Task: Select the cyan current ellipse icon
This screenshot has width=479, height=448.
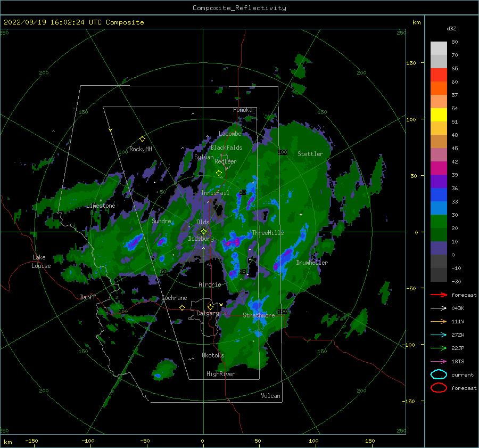Action: pyautogui.click(x=439, y=374)
